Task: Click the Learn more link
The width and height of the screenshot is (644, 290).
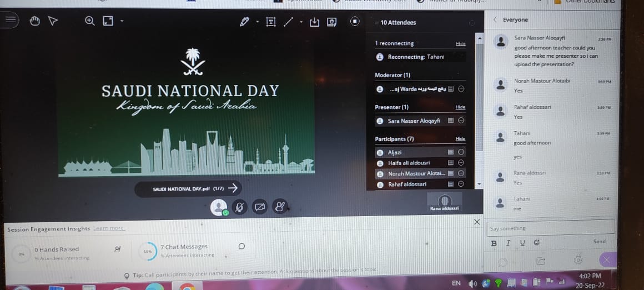Action: click(x=109, y=228)
